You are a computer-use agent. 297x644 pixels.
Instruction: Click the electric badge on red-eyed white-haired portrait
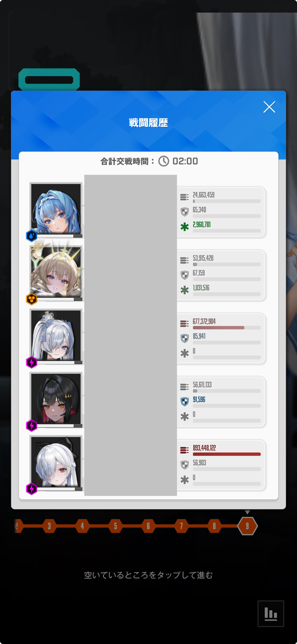pos(31,489)
